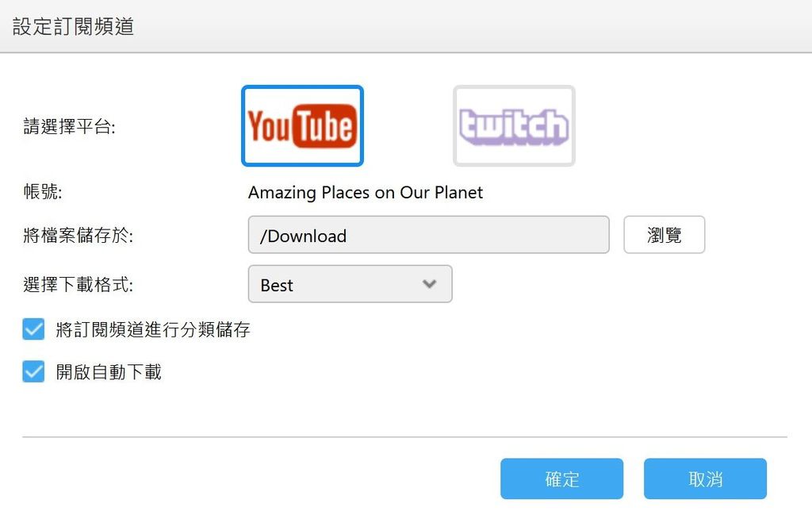
Task: Click the 選擇下載格式 label
Action: [x=79, y=284]
